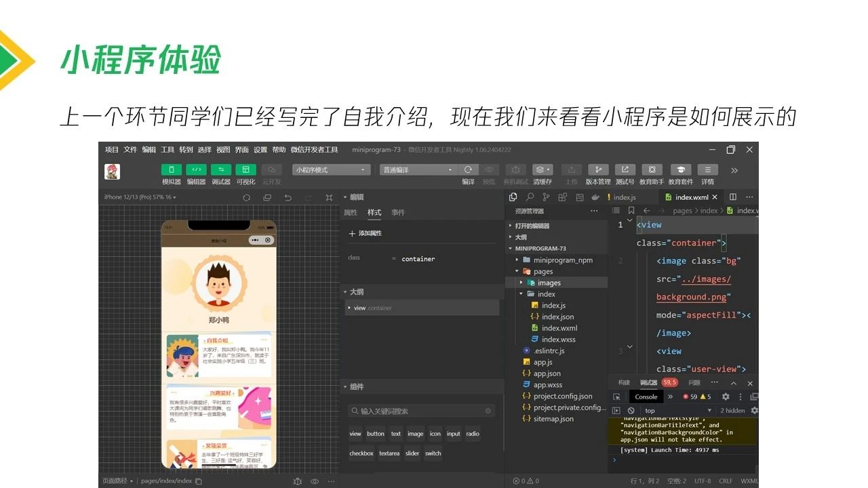Open the 普通编译 compile mode dropdown
Screen dimensions: 868x488
418,169
